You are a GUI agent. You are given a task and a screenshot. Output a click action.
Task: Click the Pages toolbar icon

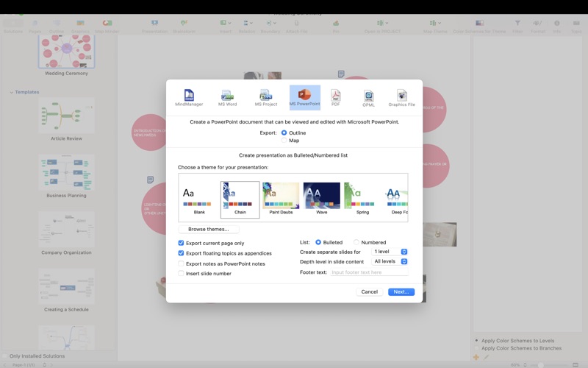pos(35,26)
